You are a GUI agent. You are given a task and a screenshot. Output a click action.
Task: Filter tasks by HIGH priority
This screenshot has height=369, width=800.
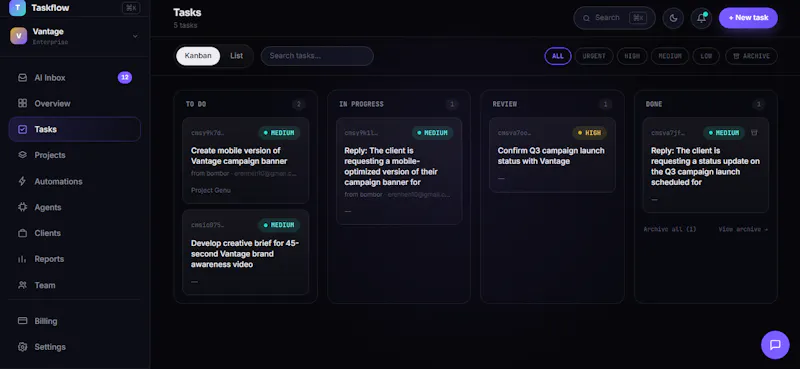[632, 56]
